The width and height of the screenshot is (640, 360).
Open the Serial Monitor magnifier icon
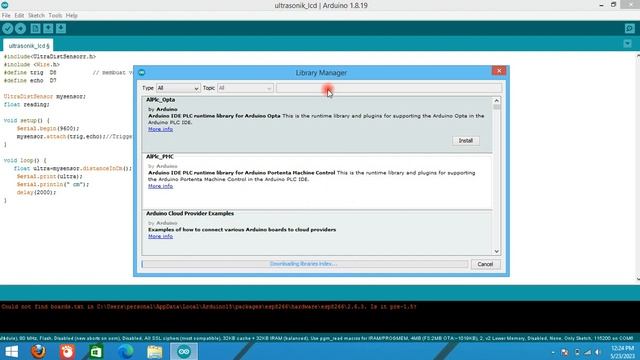(x=629, y=29)
